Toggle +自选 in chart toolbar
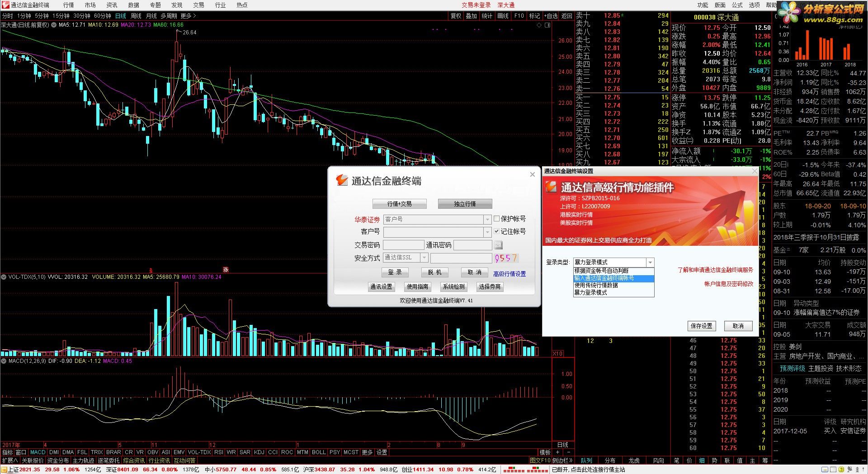This screenshot has width=868, height=474. click(551, 16)
